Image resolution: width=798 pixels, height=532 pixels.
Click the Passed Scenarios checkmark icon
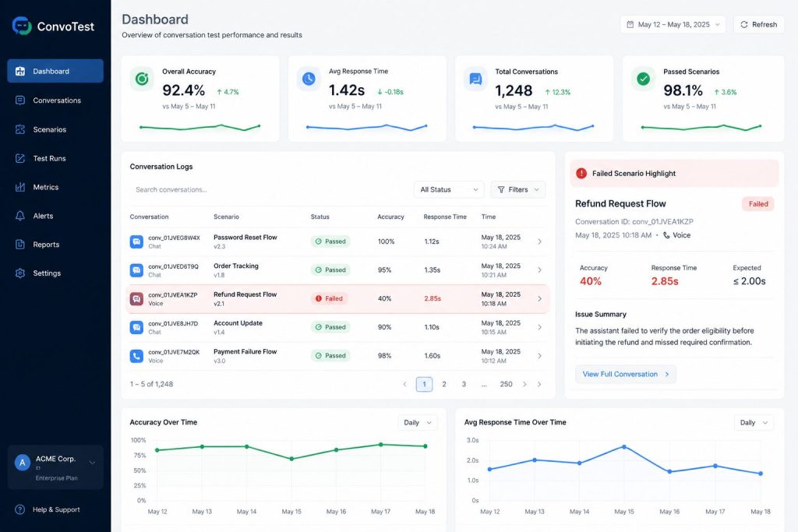(x=643, y=79)
